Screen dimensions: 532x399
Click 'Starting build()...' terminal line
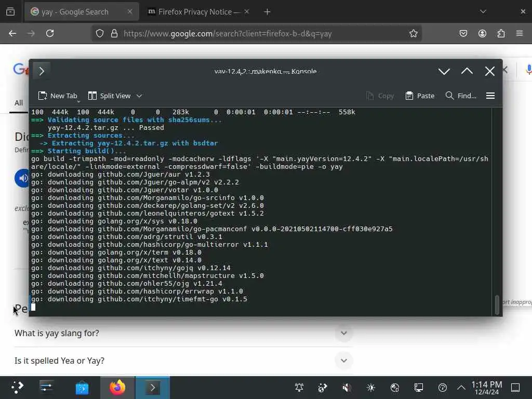point(79,151)
